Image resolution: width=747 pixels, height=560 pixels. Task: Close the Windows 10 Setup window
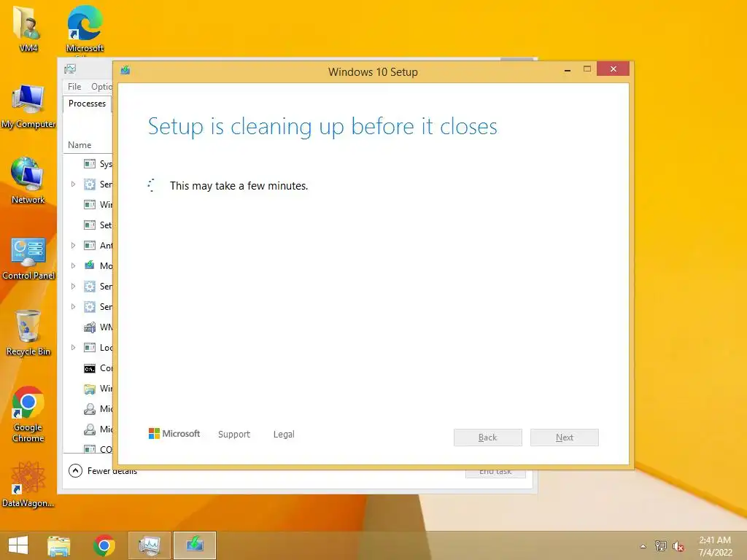613,69
